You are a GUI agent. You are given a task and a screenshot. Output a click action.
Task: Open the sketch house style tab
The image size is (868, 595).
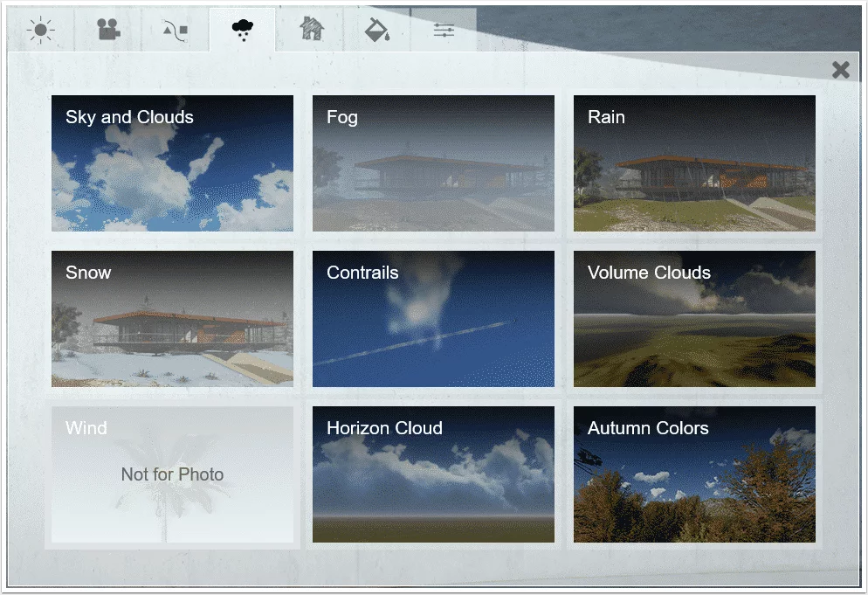[311, 30]
